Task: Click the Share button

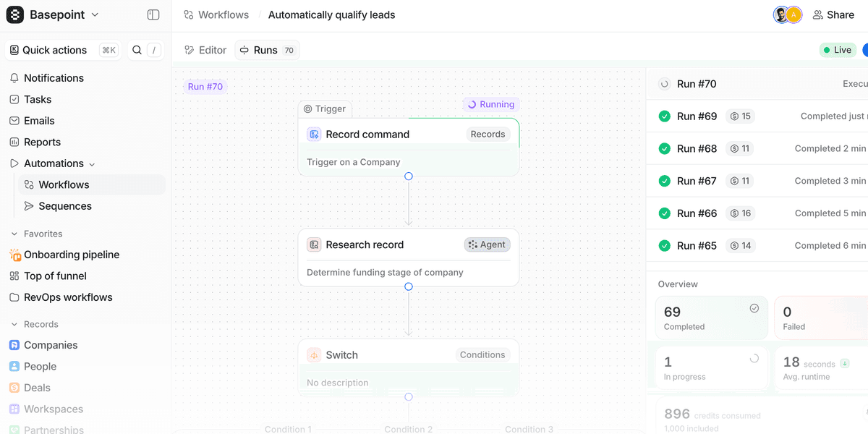Action: click(833, 14)
